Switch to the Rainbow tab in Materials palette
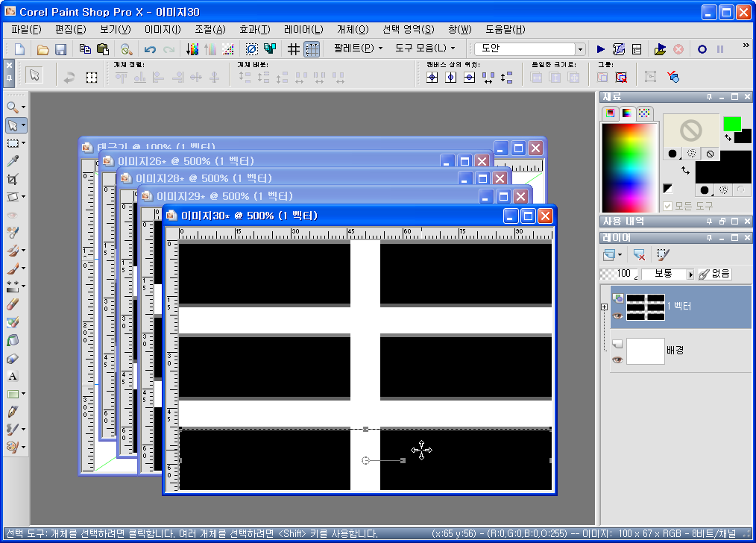Viewport: 756px width, 543px height. click(627, 113)
